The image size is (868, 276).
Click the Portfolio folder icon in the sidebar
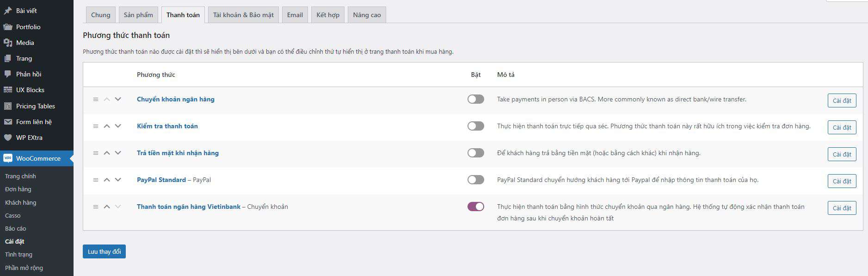click(8, 27)
